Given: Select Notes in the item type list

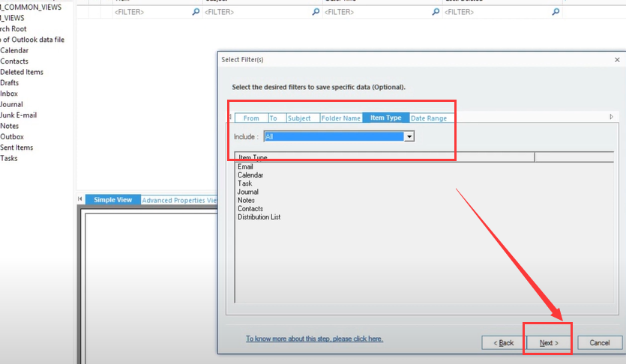Looking at the screenshot, I should pyautogui.click(x=246, y=200).
